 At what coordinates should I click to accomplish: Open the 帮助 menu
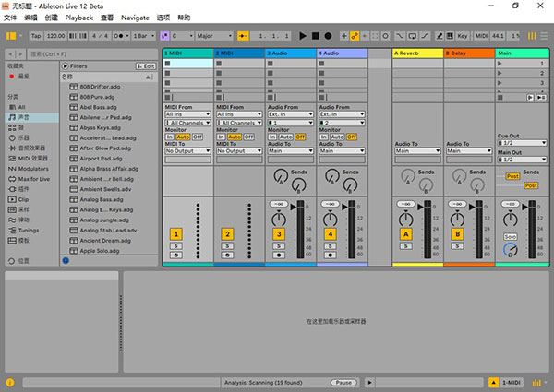[x=184, y=18]
